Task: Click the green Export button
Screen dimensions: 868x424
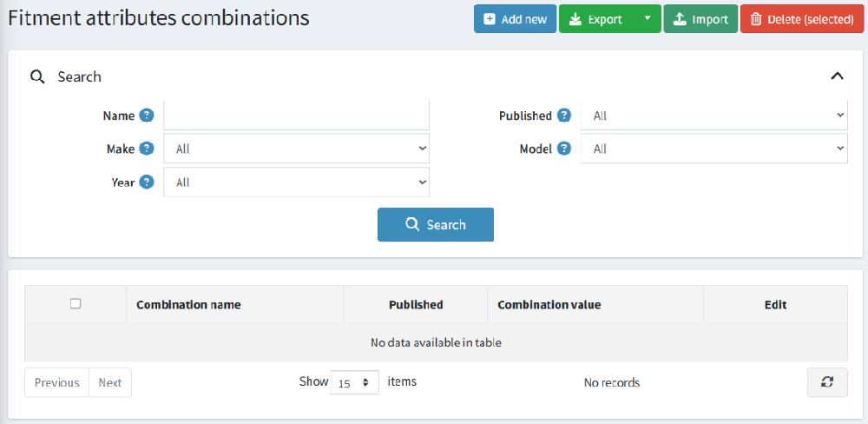Action: [597, 19]
